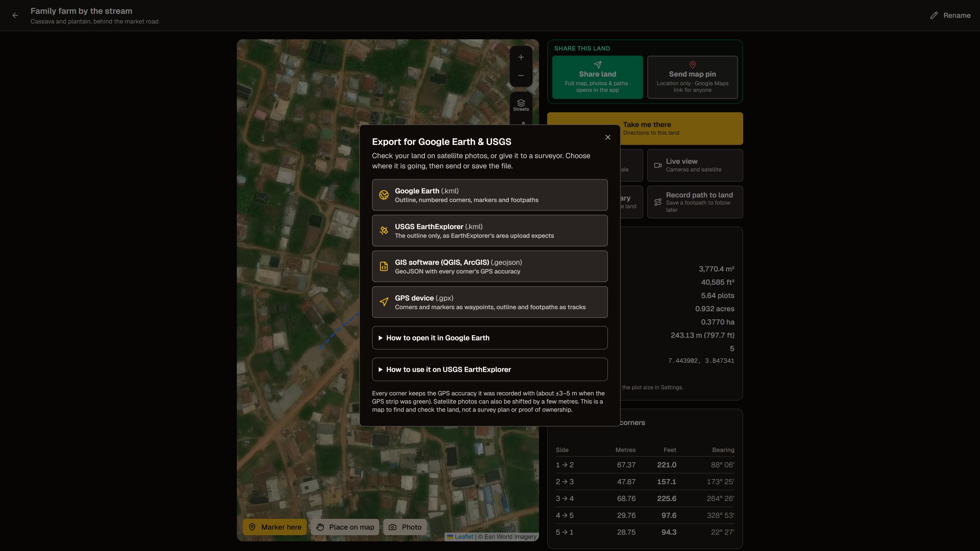Click the GPS device arrow icon

click(x=384, y=302)
